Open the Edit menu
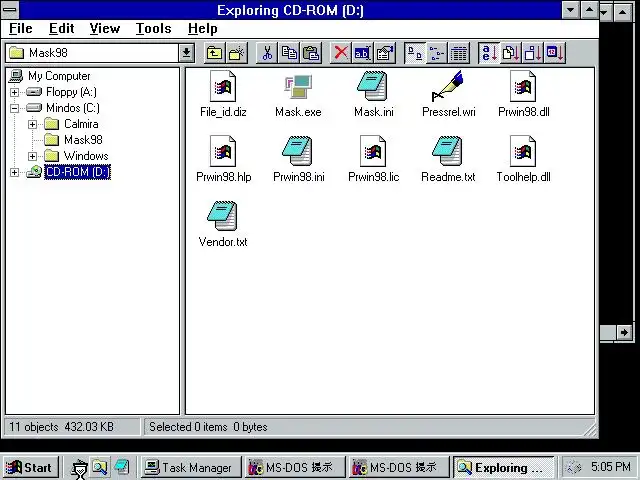The height and width of the screenshot is (480, 640). (x=62, y=29)
